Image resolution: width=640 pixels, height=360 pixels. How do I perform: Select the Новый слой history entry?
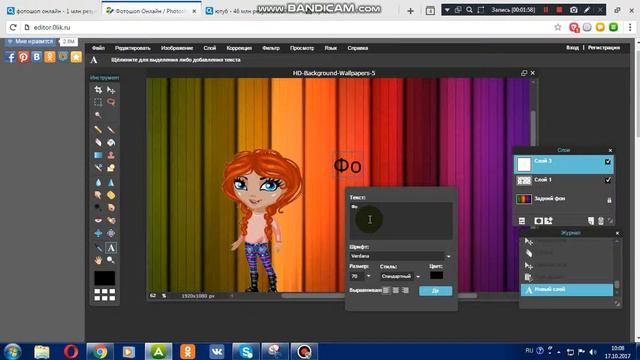coord(567,290)
